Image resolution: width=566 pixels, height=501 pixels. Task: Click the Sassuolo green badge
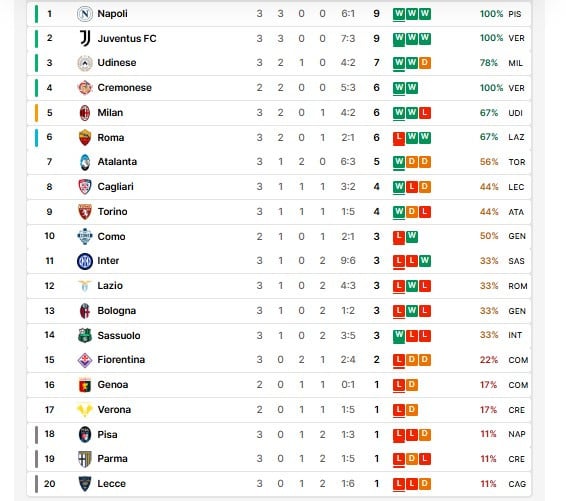coord(85,335)
